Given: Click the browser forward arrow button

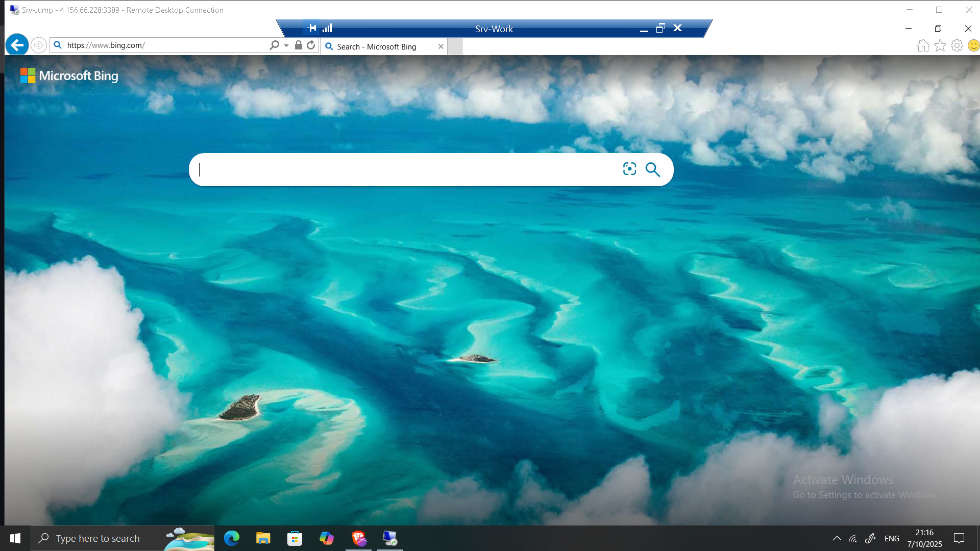Looking at the screenshot, I should 39,45.
